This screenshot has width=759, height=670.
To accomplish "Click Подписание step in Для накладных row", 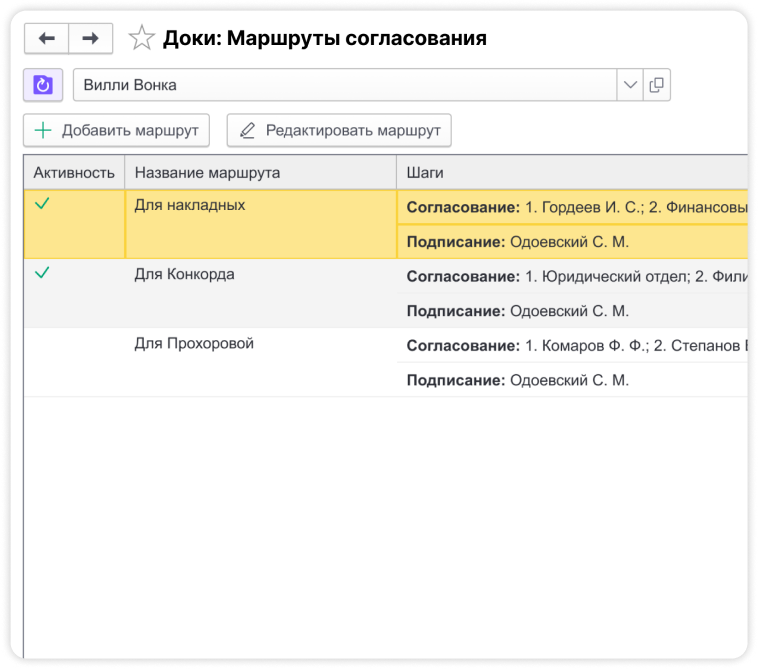I will click(572, 242).
